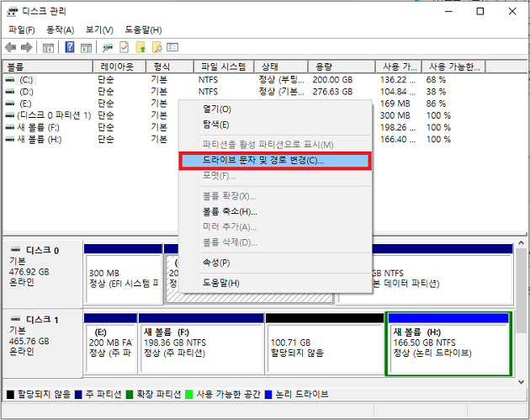
Task: Sort by the 사용 가... column header
Action: (399, 67)
